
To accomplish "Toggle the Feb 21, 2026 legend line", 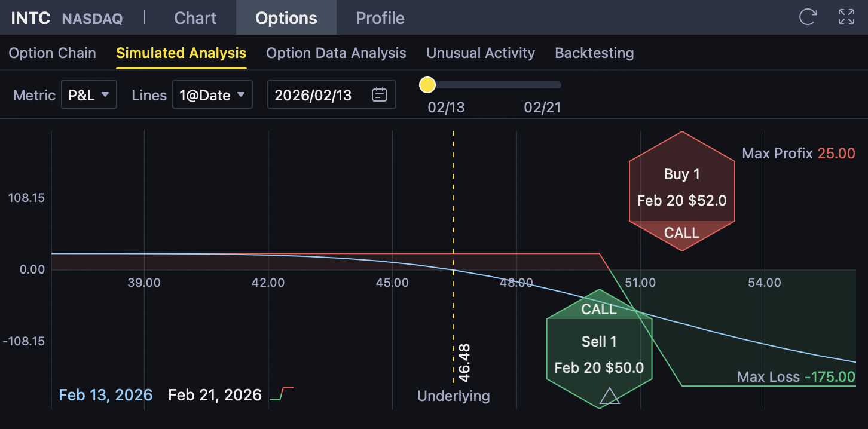I will tap(215, 395).
